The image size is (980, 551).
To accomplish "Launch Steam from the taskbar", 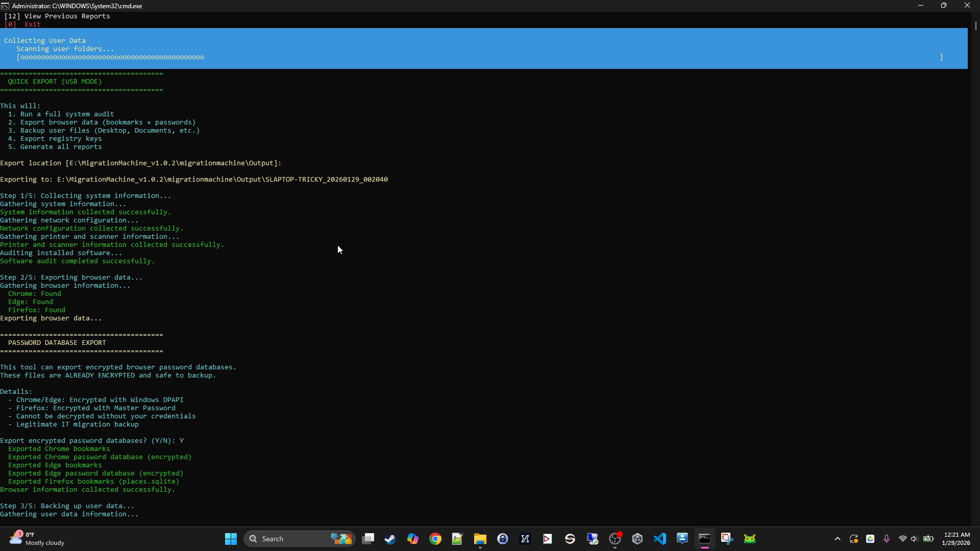I will coord(390,538).
